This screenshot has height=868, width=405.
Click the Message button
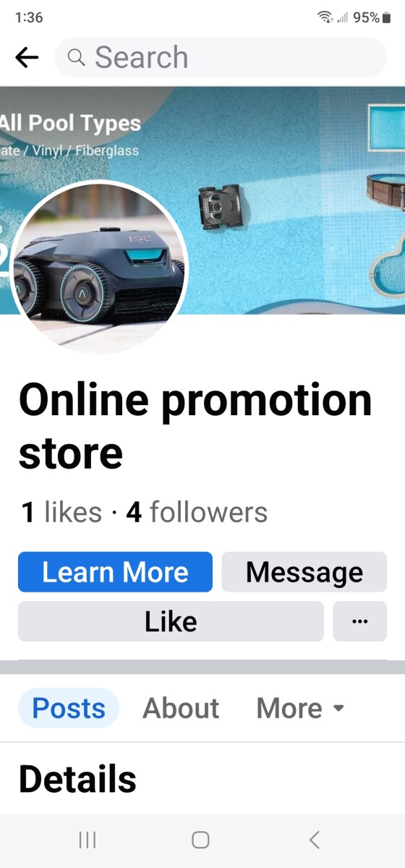(304, 572)
